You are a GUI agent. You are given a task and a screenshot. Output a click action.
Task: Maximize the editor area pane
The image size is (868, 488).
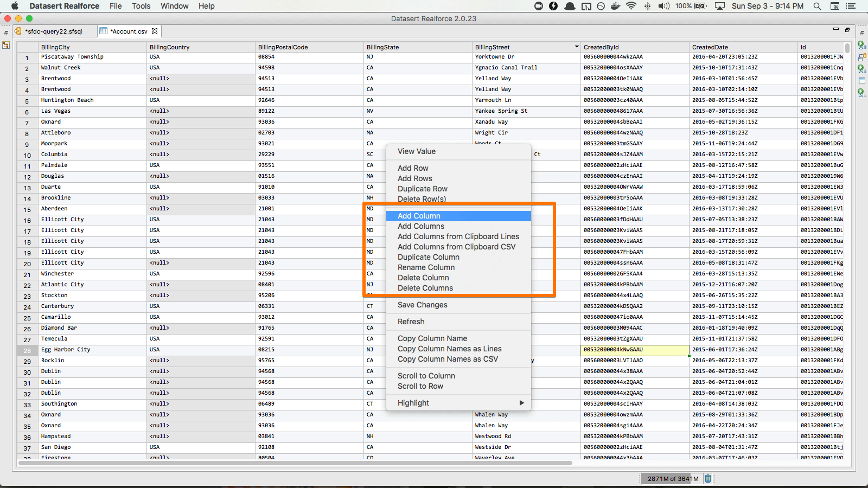(847, 29)
